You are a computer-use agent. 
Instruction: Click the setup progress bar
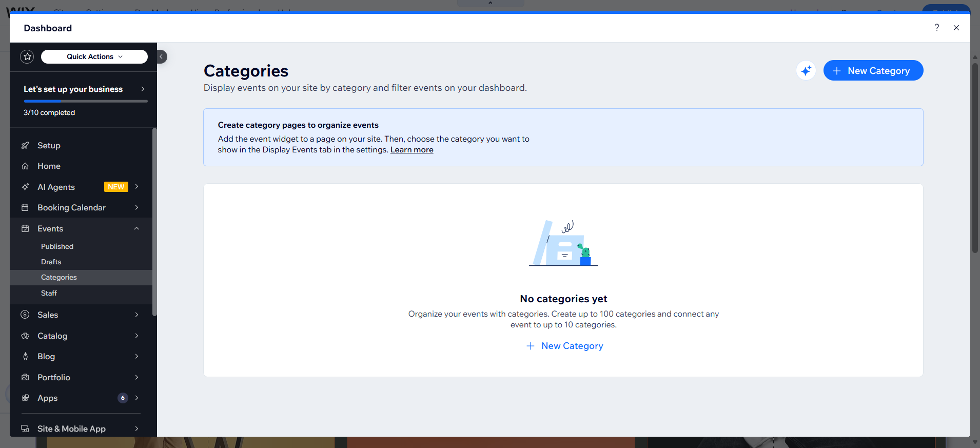point(86,101)
